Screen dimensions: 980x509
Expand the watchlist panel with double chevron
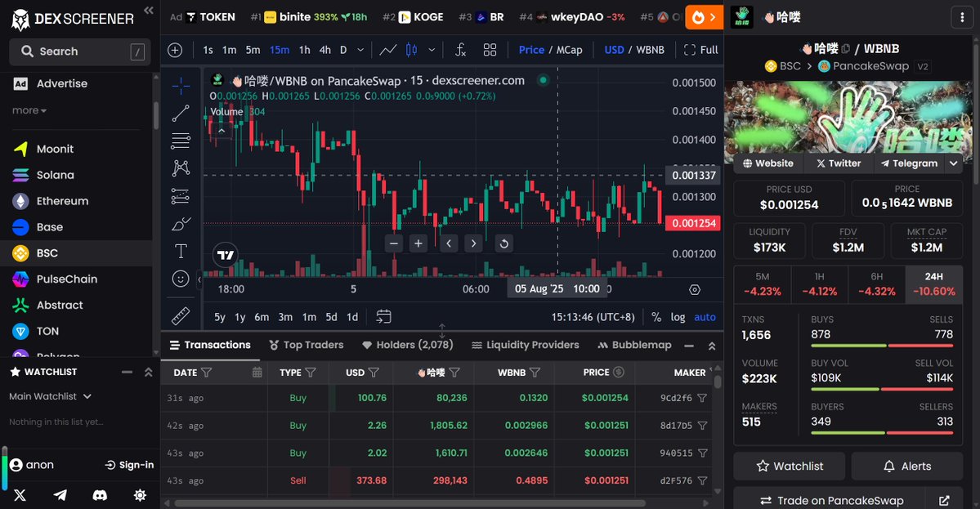click(148, 373)
